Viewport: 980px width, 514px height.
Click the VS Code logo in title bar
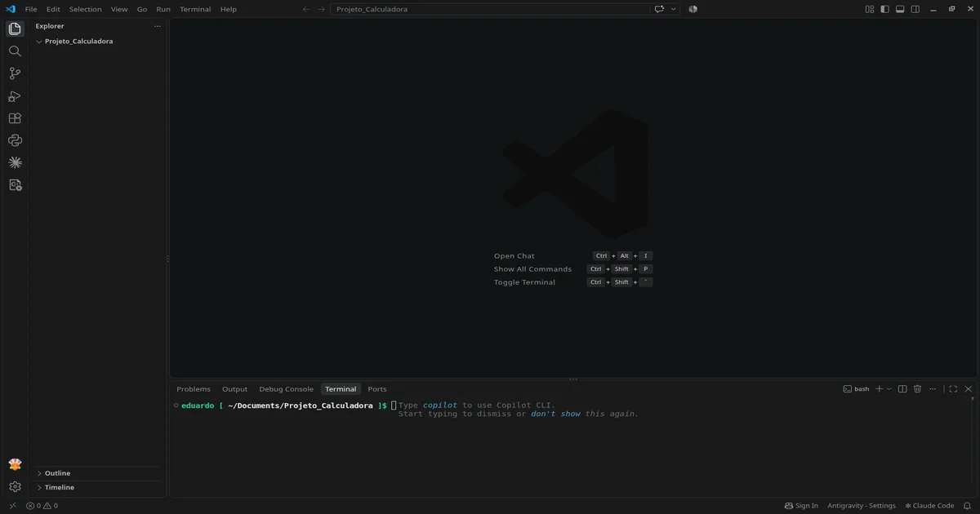click(11, 9)
